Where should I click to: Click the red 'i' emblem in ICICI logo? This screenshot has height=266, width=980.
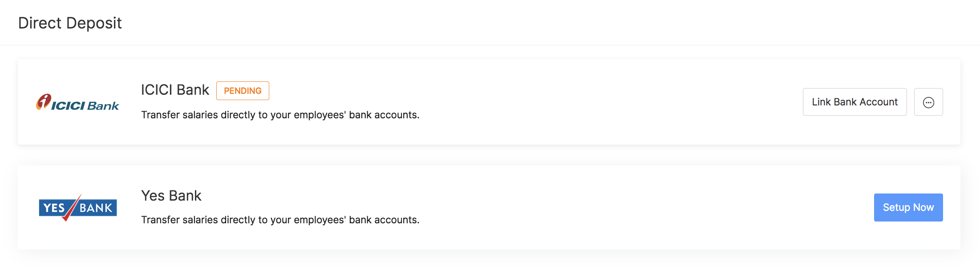[43, 101]
